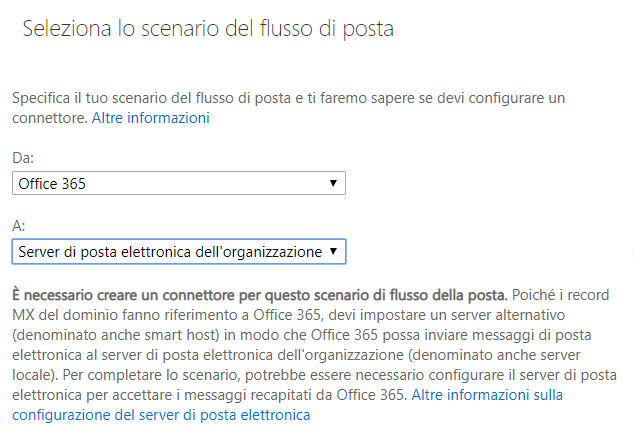Click the "(denominato anche server" text
The width and height of the screenshot is (634, 441).
494,355
